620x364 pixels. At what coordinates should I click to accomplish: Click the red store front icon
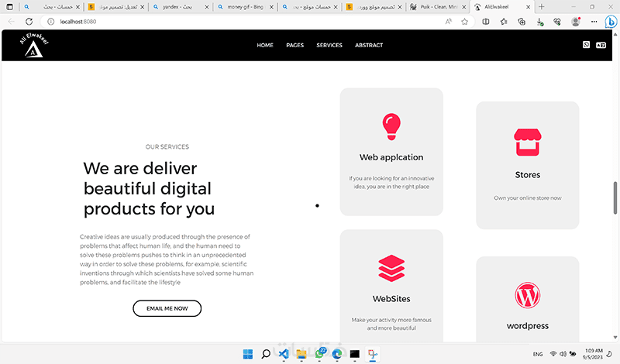pos(528,142)
